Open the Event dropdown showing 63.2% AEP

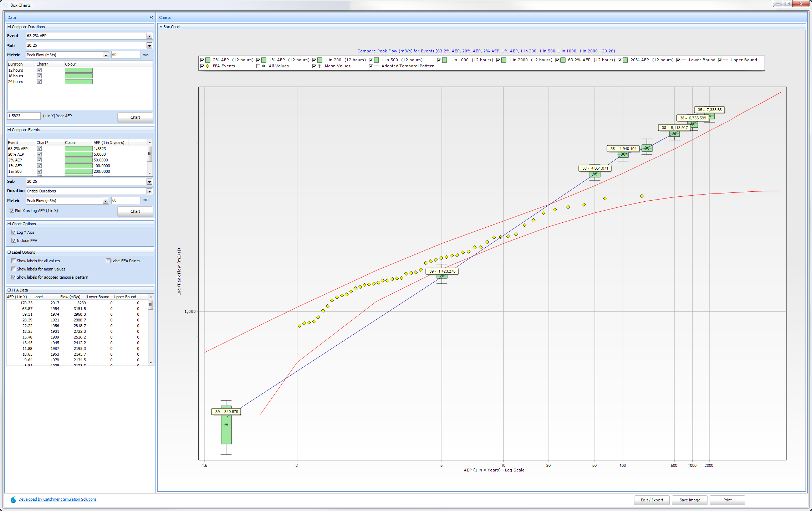[149, 36]
